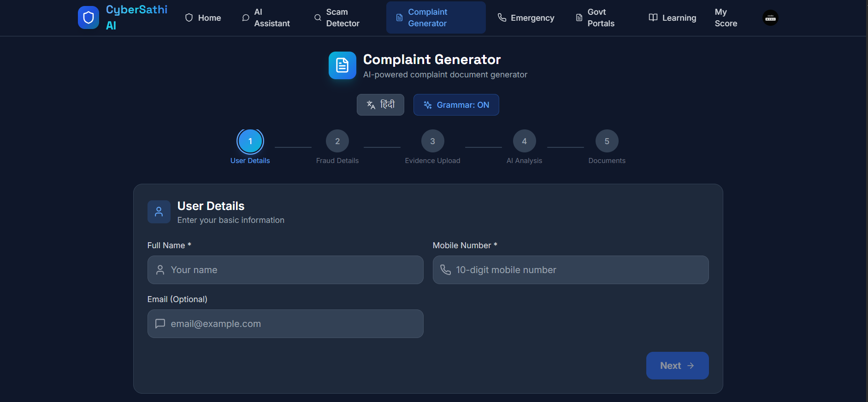
Task: Select step 4 AI Analysis
Action: 524,141
